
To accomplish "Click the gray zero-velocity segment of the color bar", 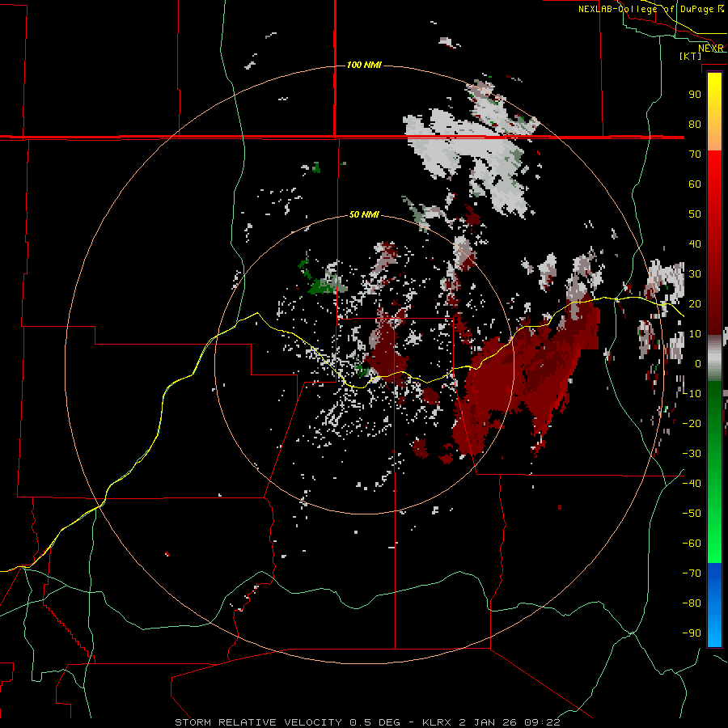I will (714, 358).
